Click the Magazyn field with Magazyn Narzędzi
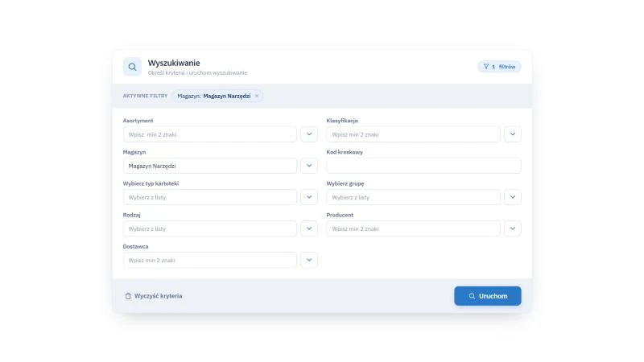The height and width of the screenshot is (362, 644). coord(209,166)
